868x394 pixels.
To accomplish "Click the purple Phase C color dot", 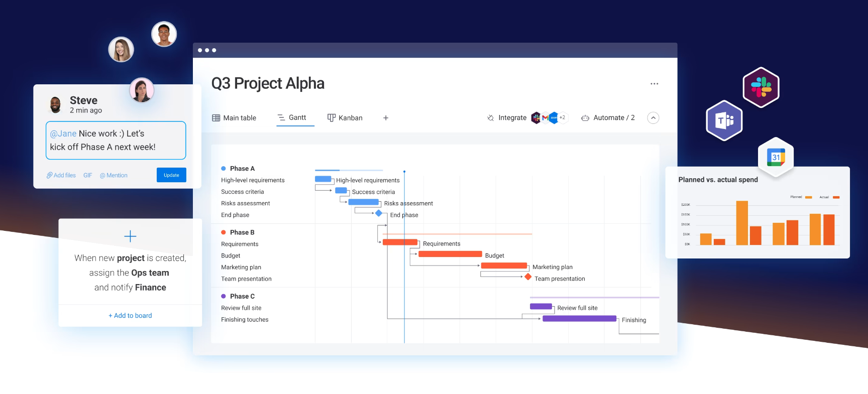I will coord(224,296).
